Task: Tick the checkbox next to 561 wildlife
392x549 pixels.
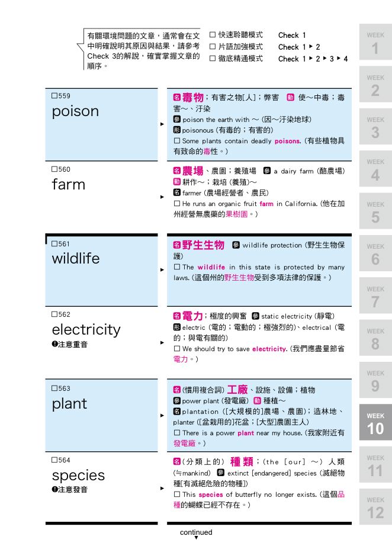Action: pyautogui.click(x=54, y=243)
